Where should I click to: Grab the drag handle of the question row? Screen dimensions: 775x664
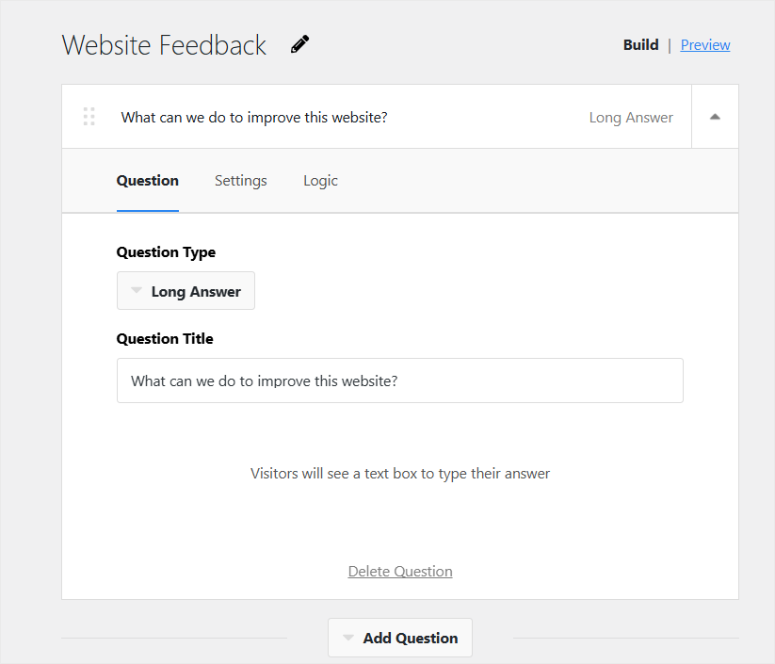click(89, 117)
